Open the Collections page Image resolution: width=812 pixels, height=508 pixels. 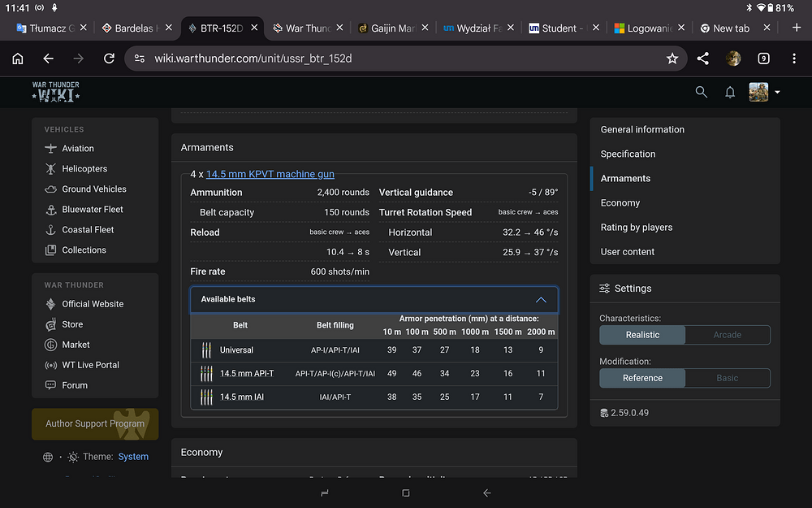76,250
